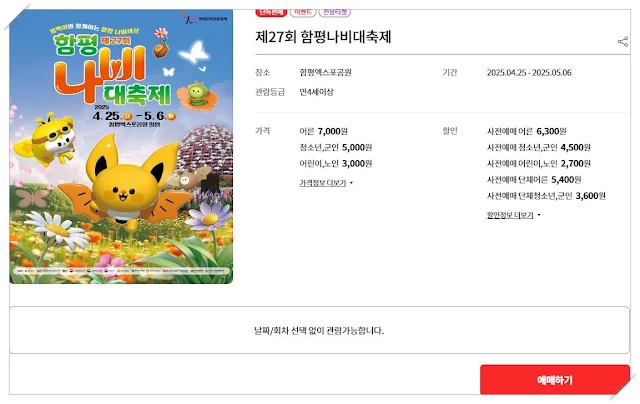Click the red 예매하기 booking button
Screen dimensions: 640x404
[555, 380]
